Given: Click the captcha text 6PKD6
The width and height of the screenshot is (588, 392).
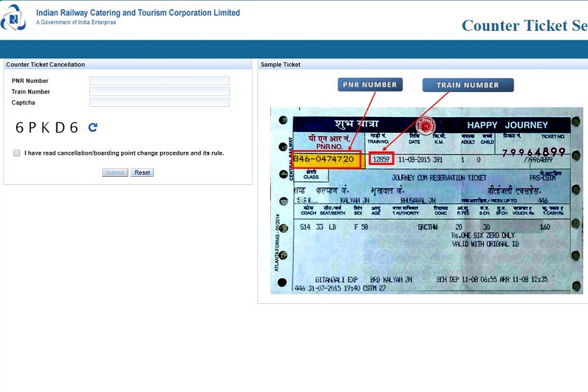Looking at the screenshot, I should 47,128.
